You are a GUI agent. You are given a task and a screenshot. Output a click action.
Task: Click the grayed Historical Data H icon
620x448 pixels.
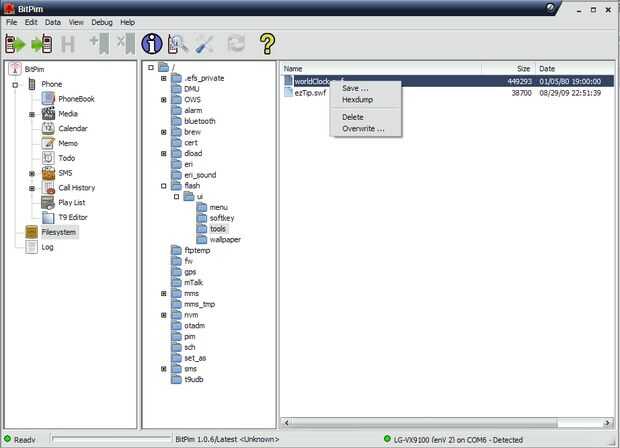tap(68, 44)
